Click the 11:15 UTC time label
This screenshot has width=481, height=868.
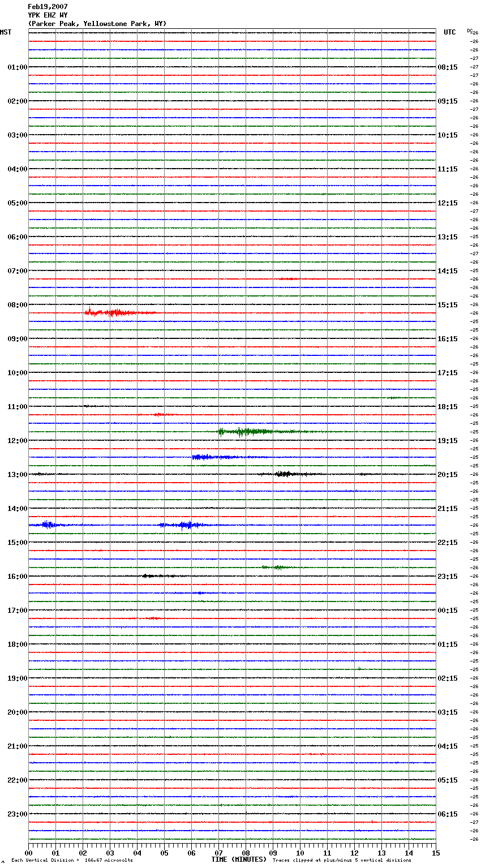tap(448, 169)
